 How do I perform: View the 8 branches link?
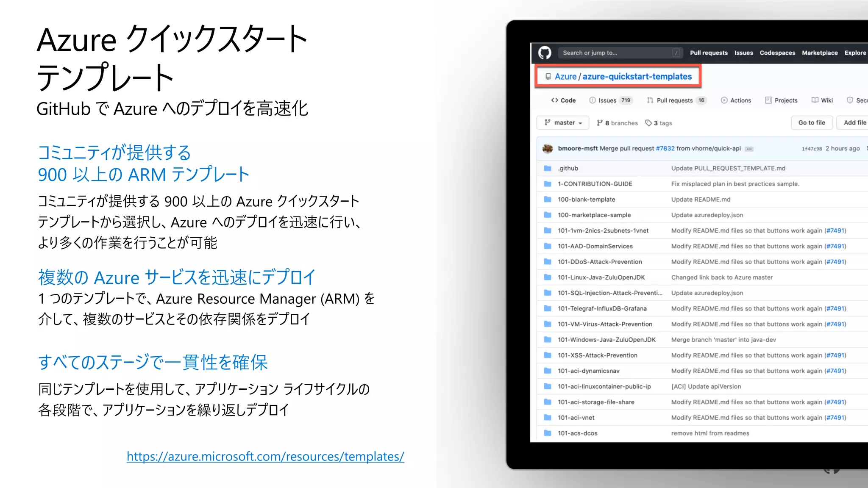point(617,123)
